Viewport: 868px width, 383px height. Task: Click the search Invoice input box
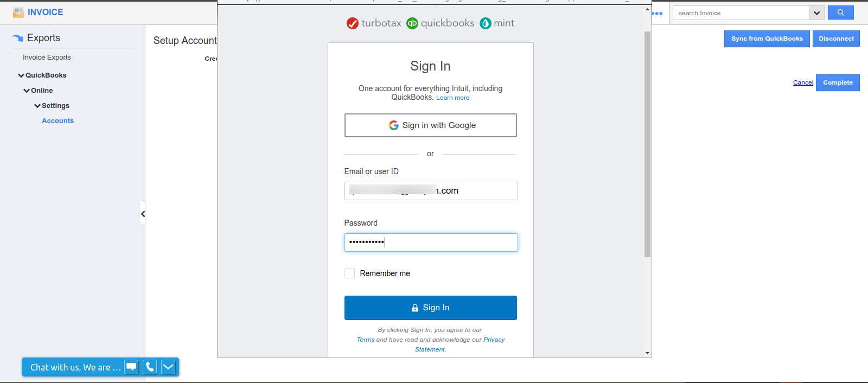[x=741, y=13]
